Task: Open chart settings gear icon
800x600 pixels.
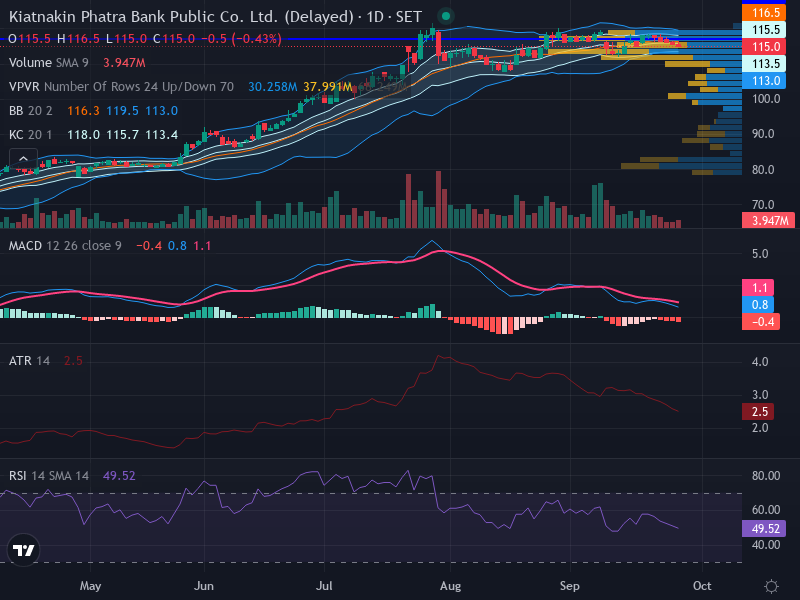Action: click(x=771, y=586)
